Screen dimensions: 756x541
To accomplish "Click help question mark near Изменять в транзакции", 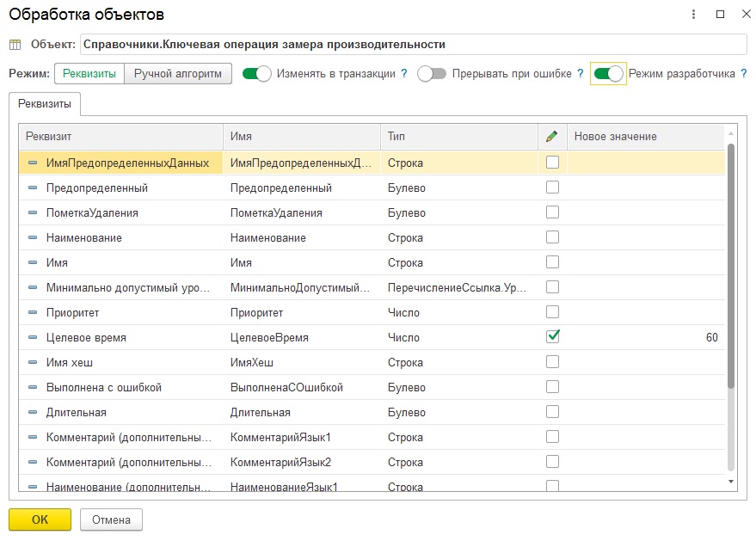I will click(x=404, y=74).
